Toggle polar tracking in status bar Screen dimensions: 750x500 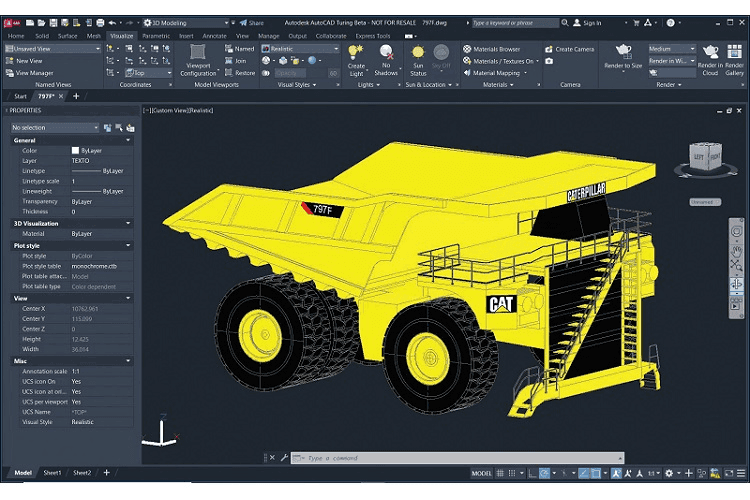(544, 473)
